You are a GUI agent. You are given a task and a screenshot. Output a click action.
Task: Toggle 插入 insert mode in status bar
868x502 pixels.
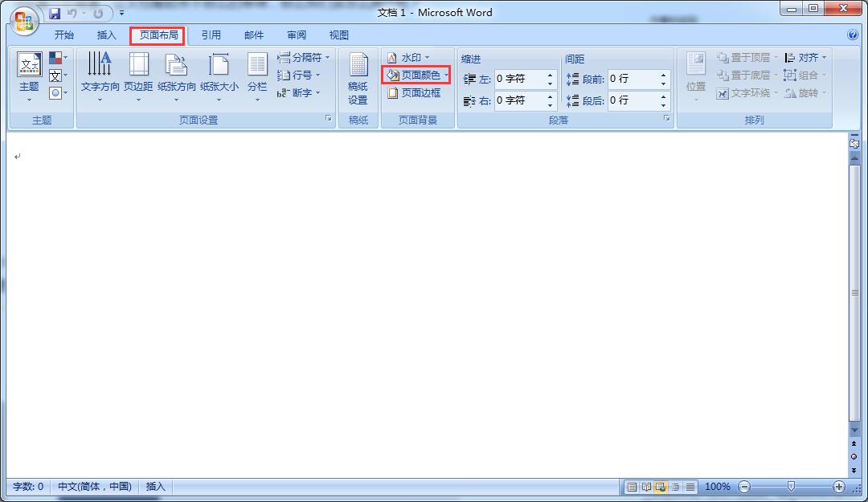(155, 487)
